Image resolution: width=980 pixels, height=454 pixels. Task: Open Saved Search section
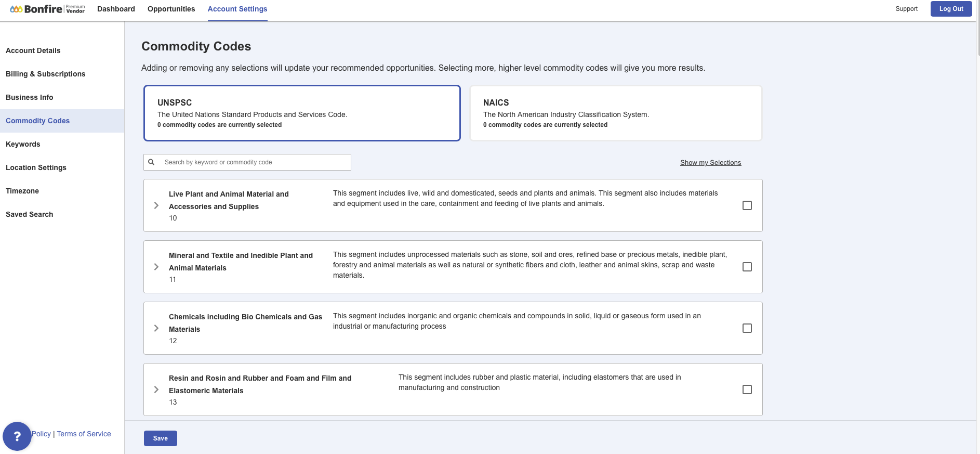tap(30, 214)
